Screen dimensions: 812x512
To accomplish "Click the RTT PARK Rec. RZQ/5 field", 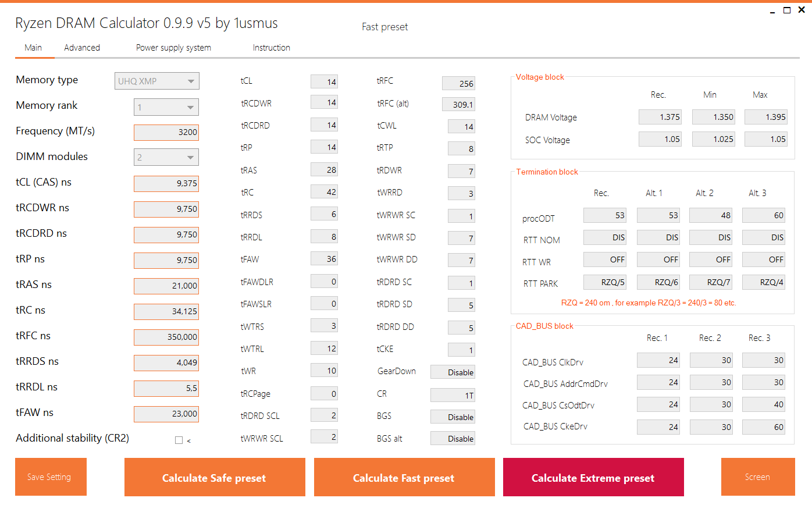I will pos(605,282).
